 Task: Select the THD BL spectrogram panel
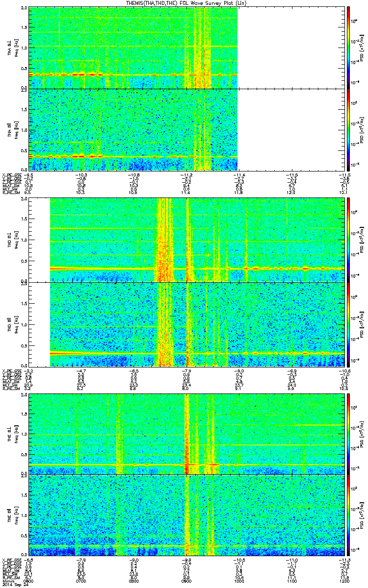click(x=185, y=240)
